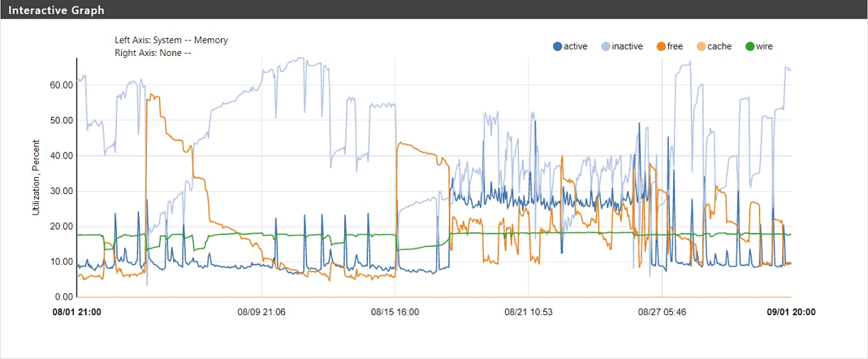The image size is (868, 359).
Task: Click the 'Right Axis: None --' label
Action: (x=153, y=53)
